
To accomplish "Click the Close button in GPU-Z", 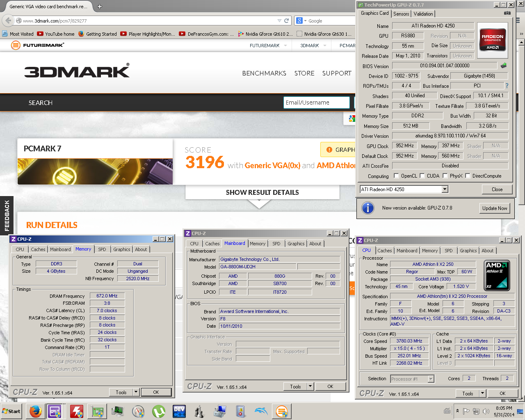I will pyautogui.click(x=497, y=189).
